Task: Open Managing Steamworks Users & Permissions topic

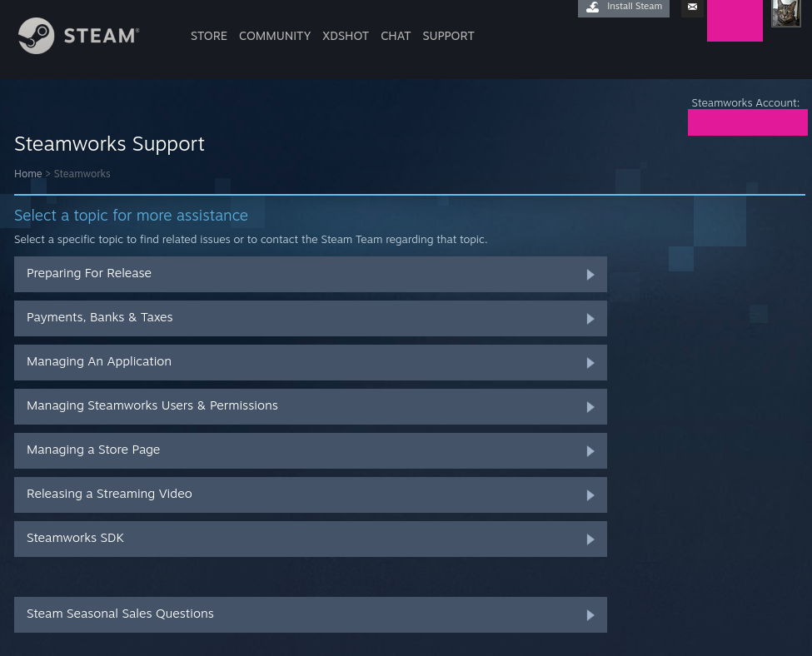Action: 310,406
